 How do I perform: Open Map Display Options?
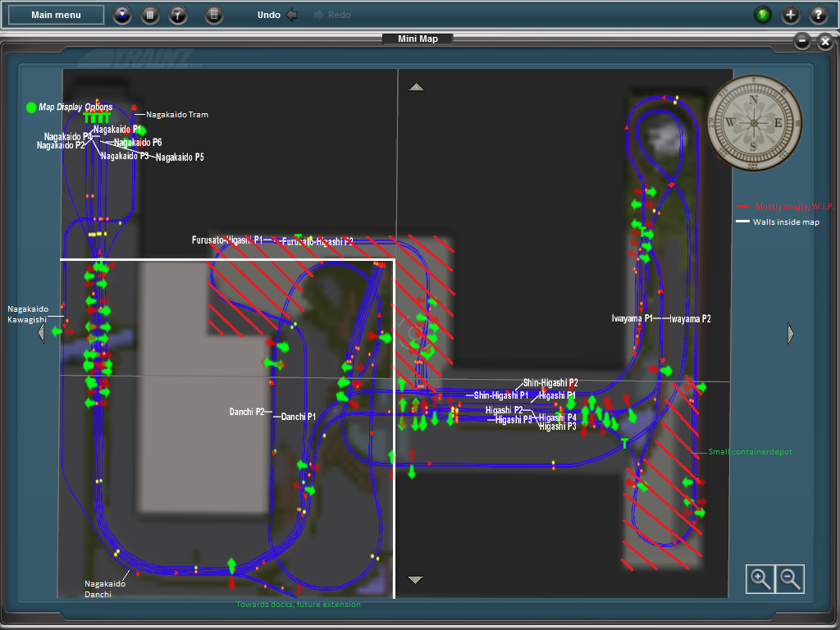[69, 107]
